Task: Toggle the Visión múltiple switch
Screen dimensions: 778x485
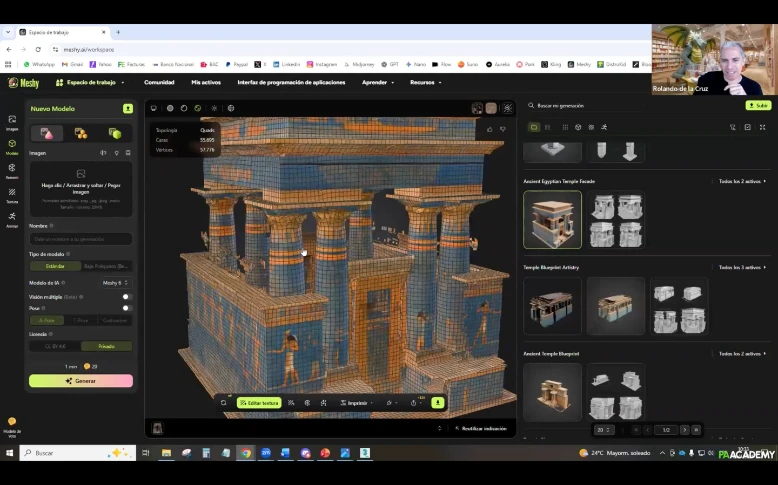Action: point(126,296)
